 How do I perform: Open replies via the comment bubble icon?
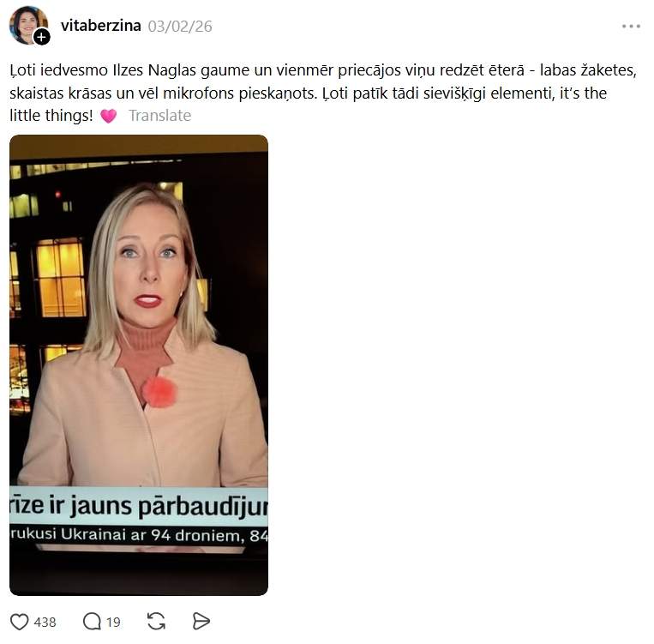coord(92,621)
